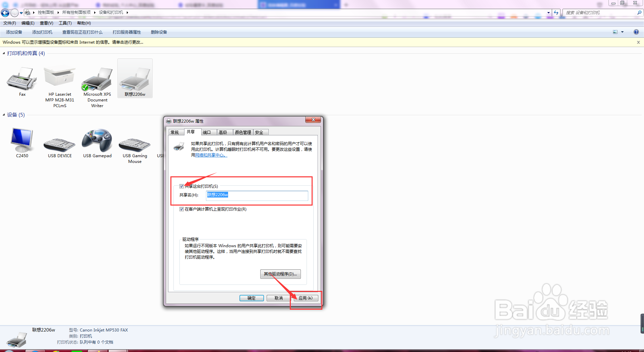Click the view change icon in toolbar
644x352 pixels.
[x=615, y=32]
